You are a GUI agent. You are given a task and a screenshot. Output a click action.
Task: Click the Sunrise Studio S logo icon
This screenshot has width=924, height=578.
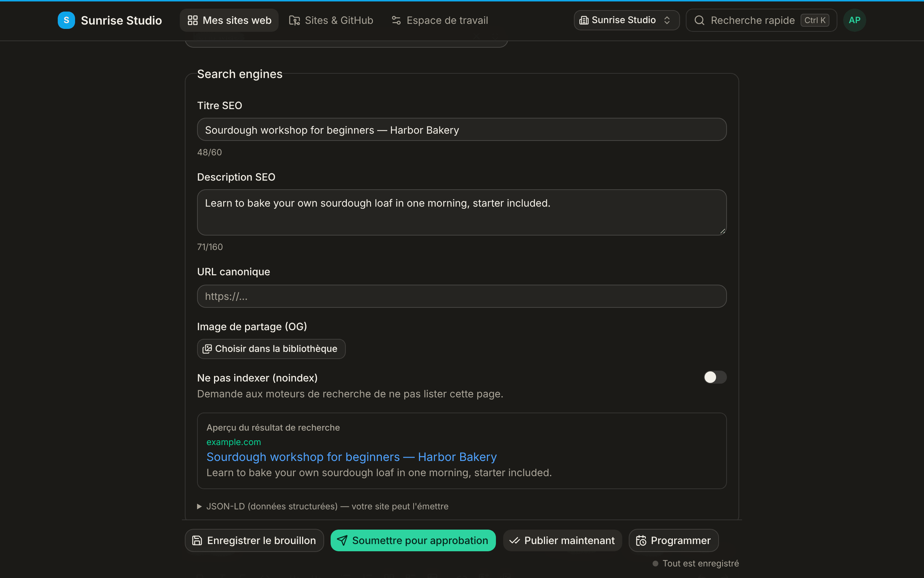tap(66, 20)
